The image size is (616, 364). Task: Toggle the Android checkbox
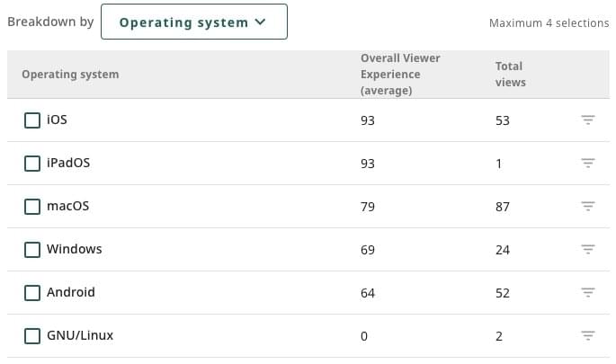click(32, 293)
